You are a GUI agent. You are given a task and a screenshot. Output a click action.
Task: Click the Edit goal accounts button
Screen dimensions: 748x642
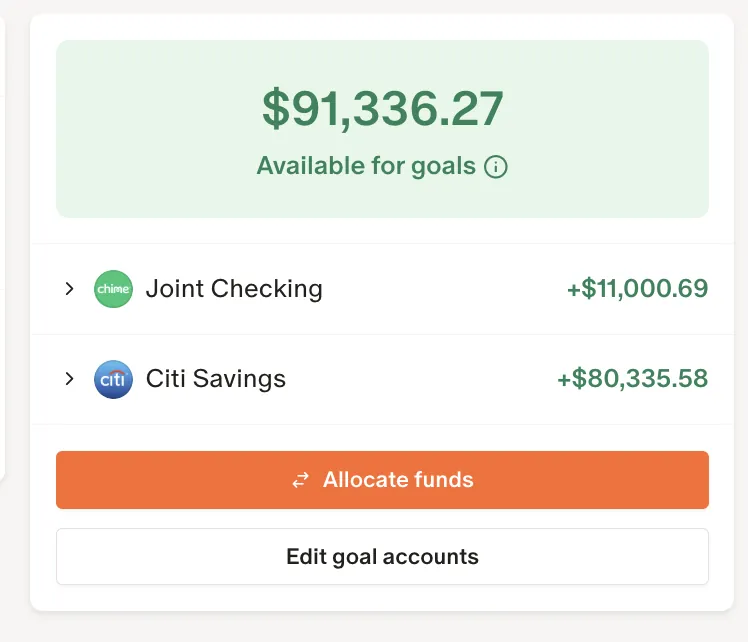tap(383, 557)
